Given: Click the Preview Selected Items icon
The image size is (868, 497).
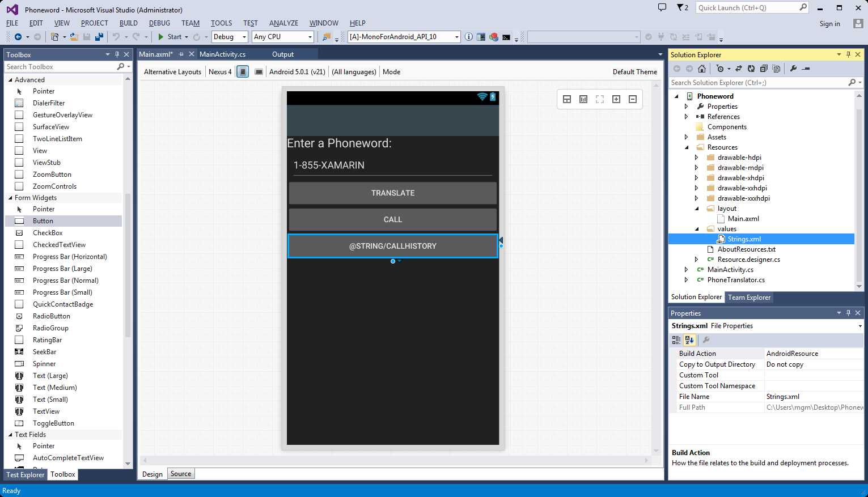Looking at the screenshot, I should (806, 69).
